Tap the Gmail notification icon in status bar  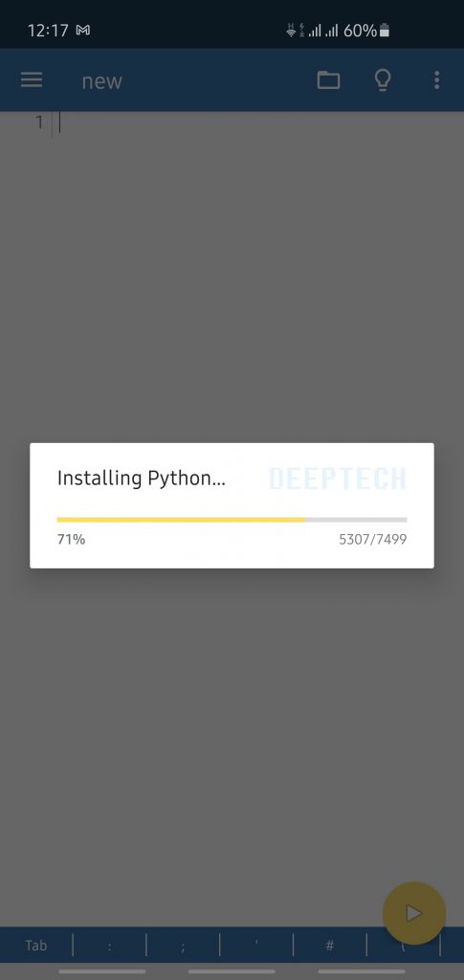point(83,30)
